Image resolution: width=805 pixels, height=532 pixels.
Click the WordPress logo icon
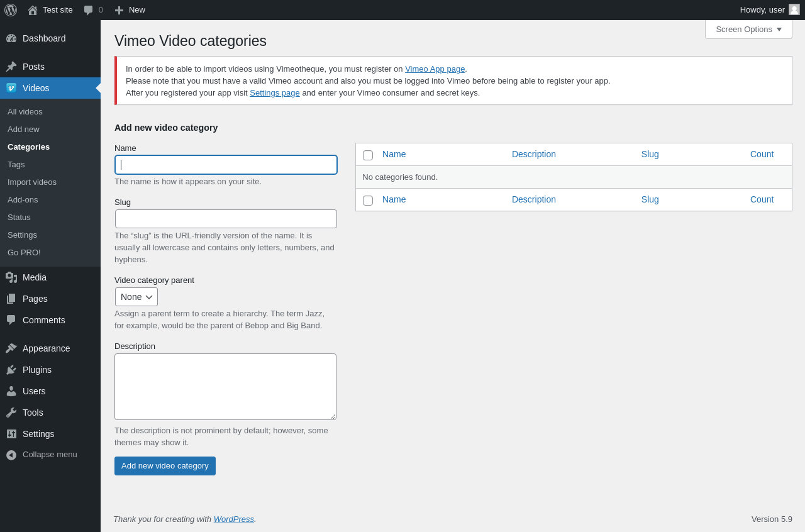11,10
